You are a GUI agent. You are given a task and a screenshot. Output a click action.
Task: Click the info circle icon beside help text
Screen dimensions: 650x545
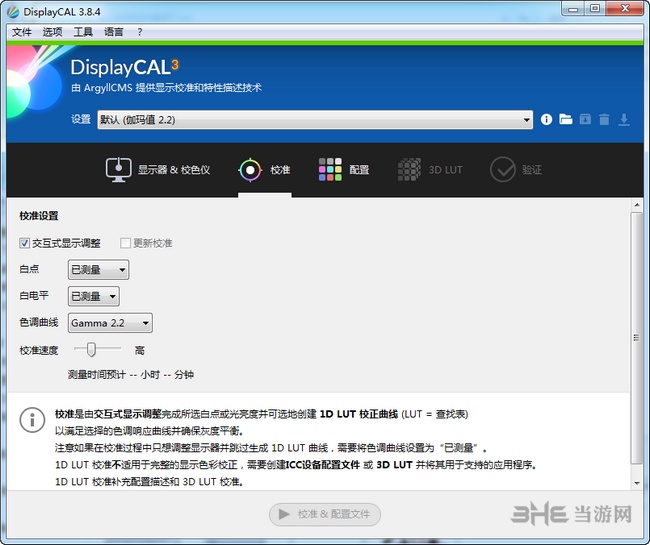click(x=32, y=420)
